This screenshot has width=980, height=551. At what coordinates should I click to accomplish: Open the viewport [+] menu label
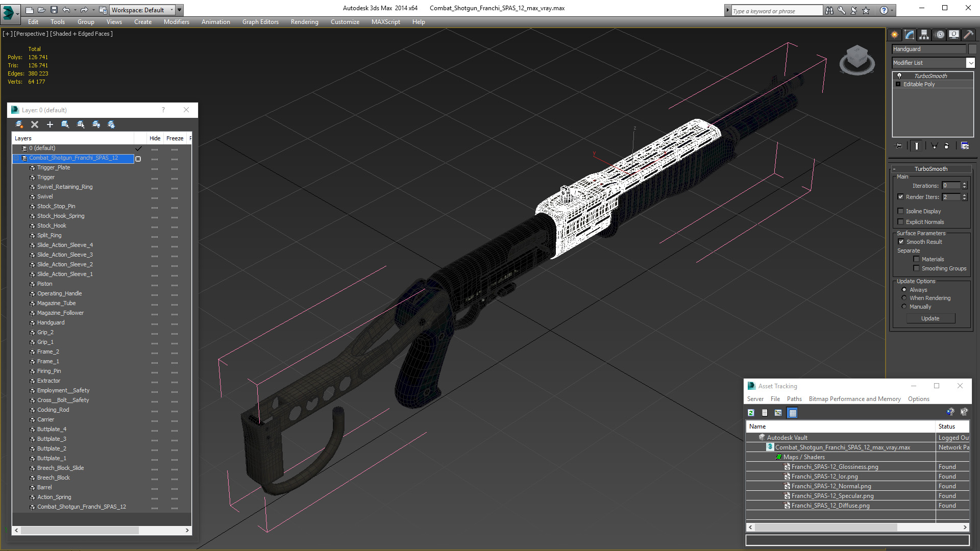click(8, 34)
